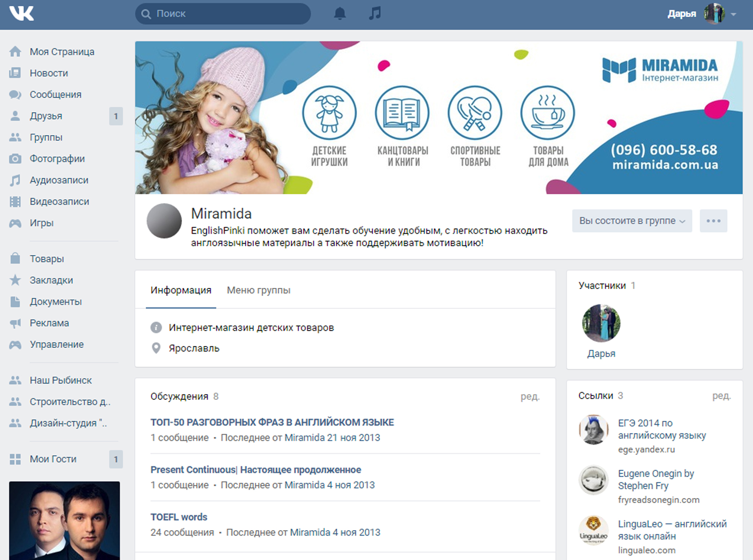Viewport: 753px width, 560px height.
Task: Open the LinguaLeo — английский язык онлайн link
Action: tap(672, 530)
